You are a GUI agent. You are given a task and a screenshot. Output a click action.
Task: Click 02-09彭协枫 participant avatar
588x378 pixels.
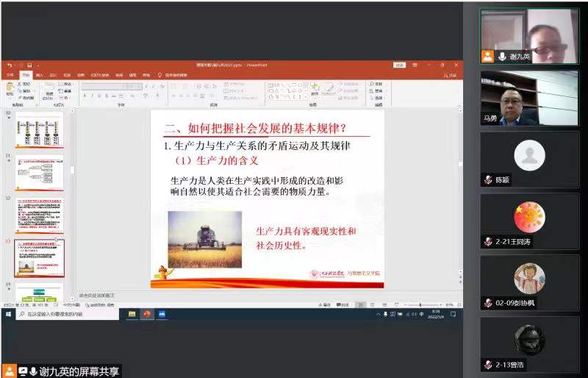[x=529, y=279]
